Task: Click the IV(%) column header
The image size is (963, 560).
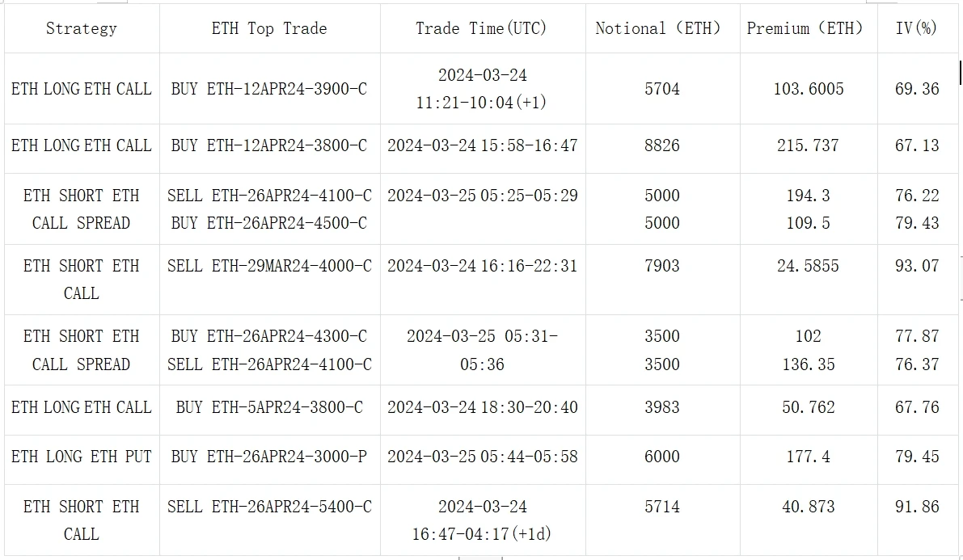Action: (x=916, y=29)
